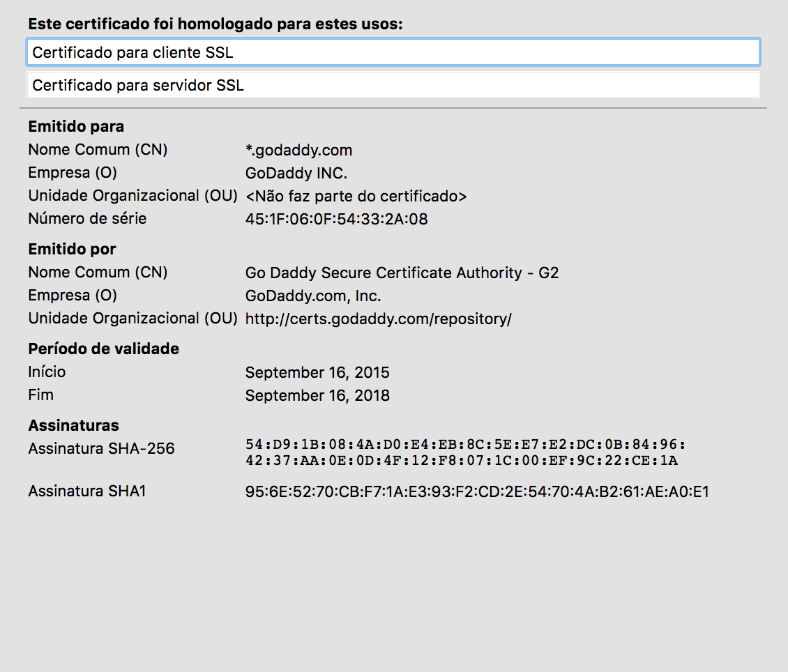The width and height of the screenshot is (788, 672).
Task: Click 'Nome Comum (CN)' under Emitido para
Action: pyautogui.click(x=98, y=149)
